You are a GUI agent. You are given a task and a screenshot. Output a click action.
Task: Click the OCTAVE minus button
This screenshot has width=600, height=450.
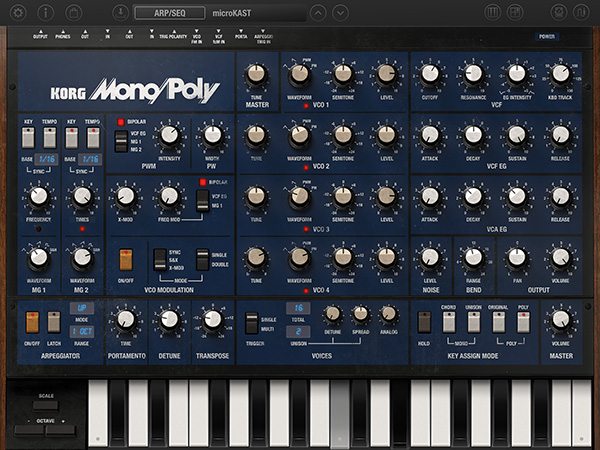click(29, 430)
